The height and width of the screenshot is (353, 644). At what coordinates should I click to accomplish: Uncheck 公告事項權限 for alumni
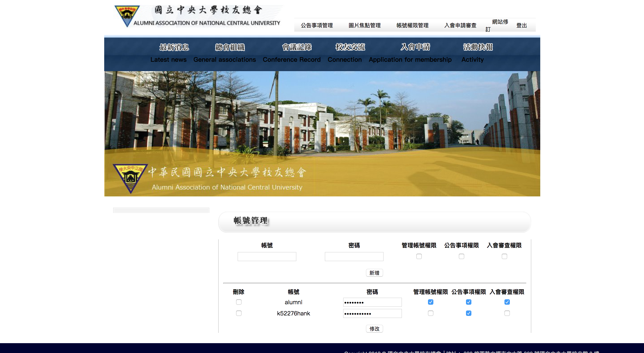[x=469, y=302]
